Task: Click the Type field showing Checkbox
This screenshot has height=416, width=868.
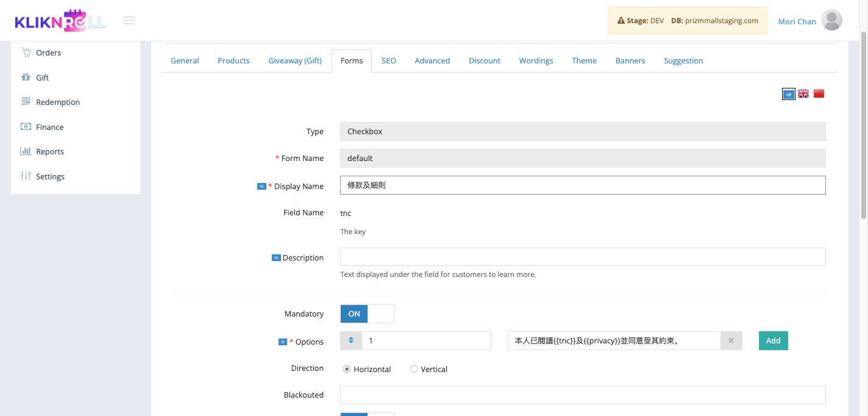Action: (x=583, y=131)
